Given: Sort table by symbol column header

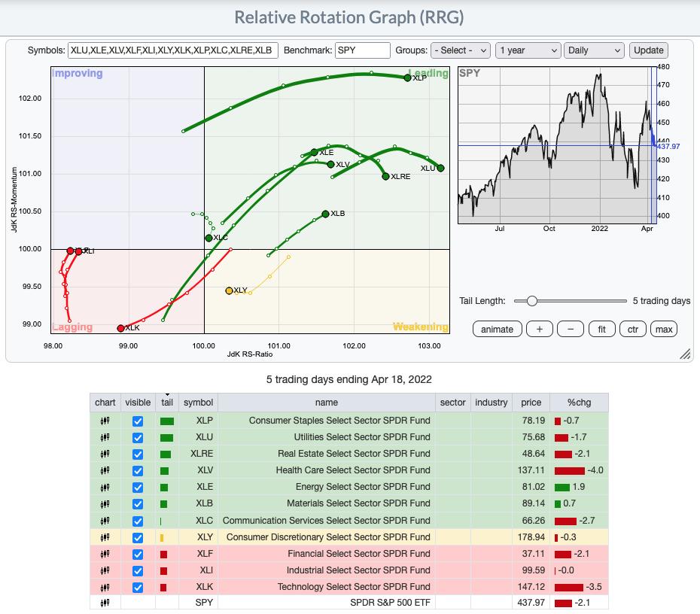Looking at the screenshot, I should click(198, 403).
